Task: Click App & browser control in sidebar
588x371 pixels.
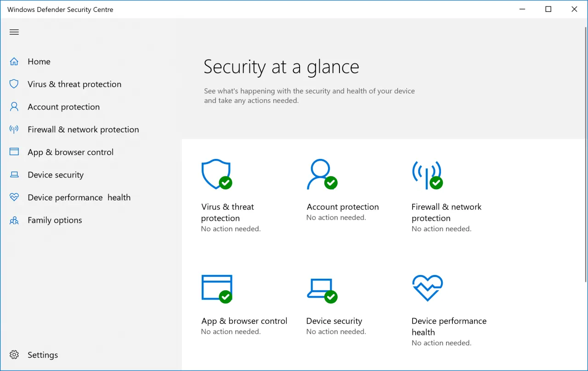Action: (x=70, y=152)
